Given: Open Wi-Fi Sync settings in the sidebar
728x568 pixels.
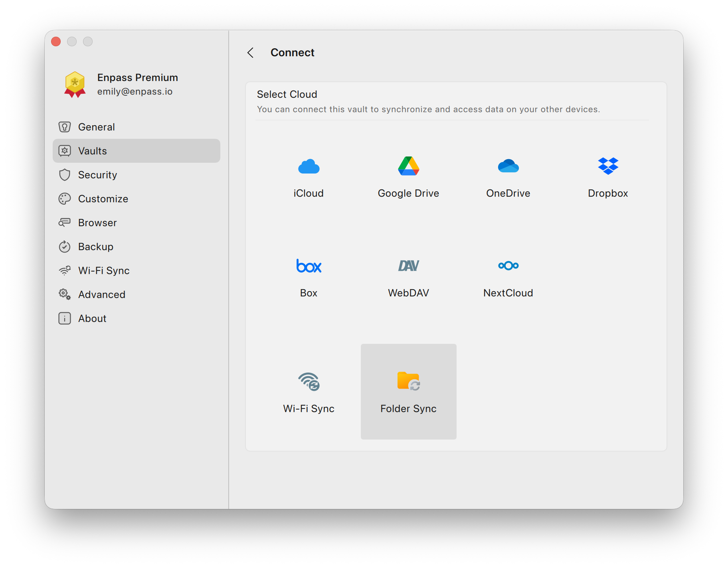Looking at the screenshot, I should point(136,270).
